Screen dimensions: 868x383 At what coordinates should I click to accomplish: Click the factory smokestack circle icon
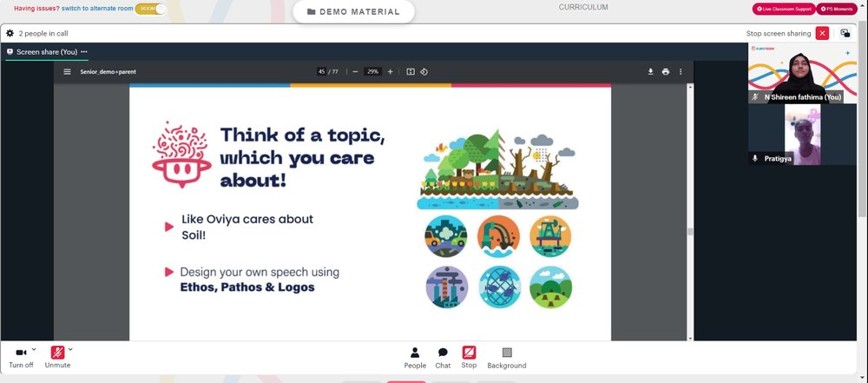click(x=447, y=287)
